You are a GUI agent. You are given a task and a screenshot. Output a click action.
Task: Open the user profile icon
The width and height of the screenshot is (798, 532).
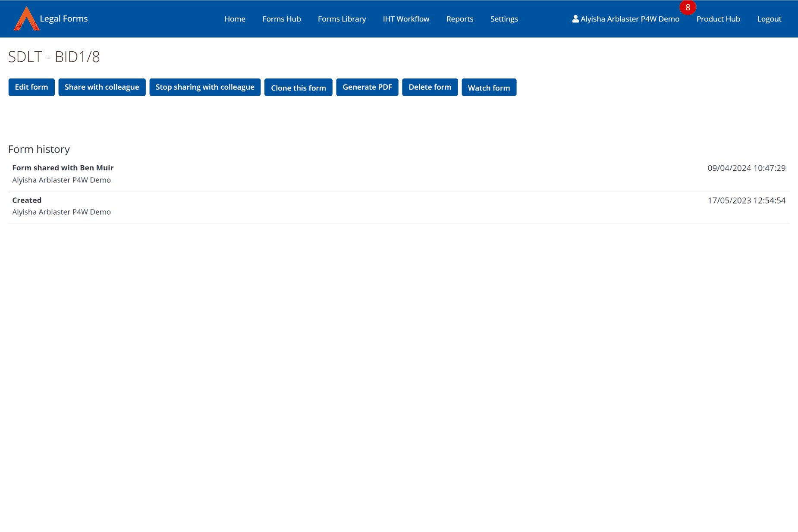click(575, 19)
